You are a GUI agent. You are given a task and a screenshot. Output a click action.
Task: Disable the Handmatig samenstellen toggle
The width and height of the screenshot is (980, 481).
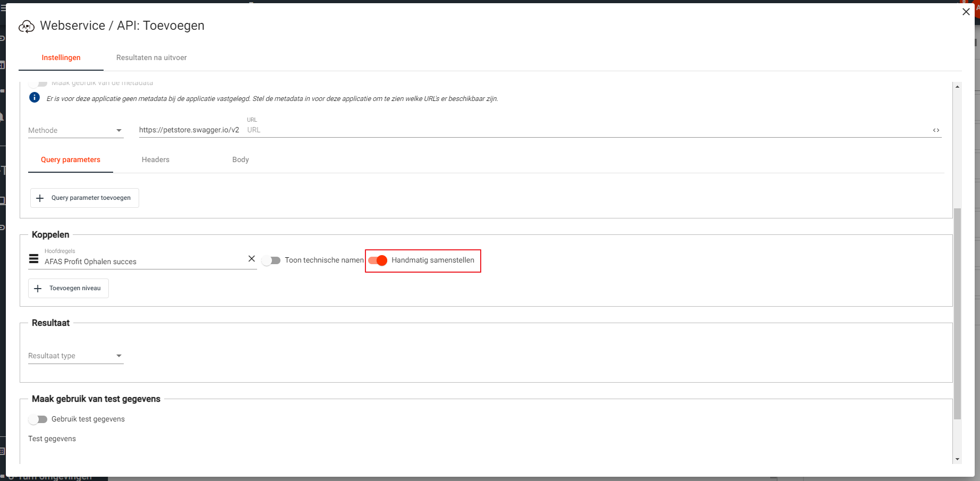378,260
